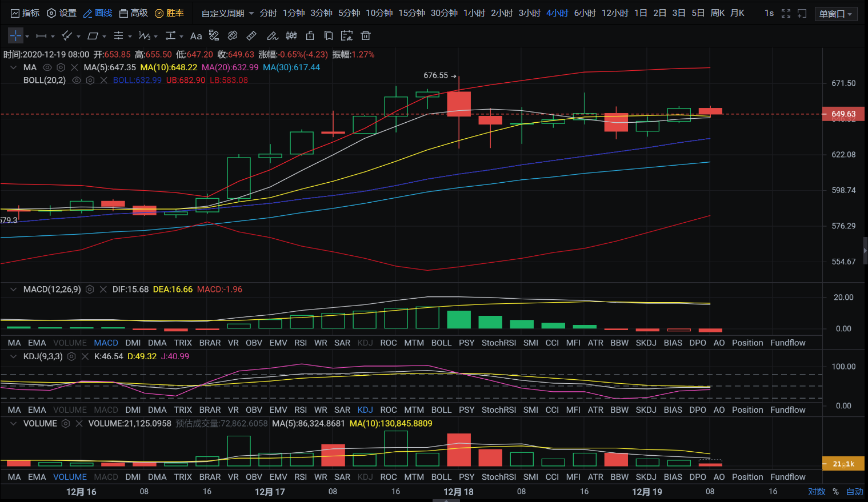Collapse the VOLUME panel chevron
Image resolution: width=868 pixels, height=502 pixels.
click(x=13, y=424)
